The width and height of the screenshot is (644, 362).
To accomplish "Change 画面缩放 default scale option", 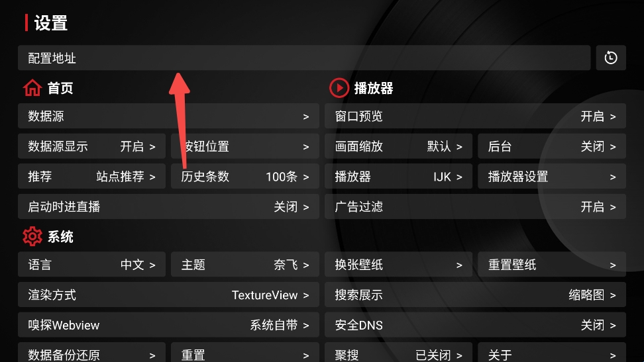I will tap(398, 146).
